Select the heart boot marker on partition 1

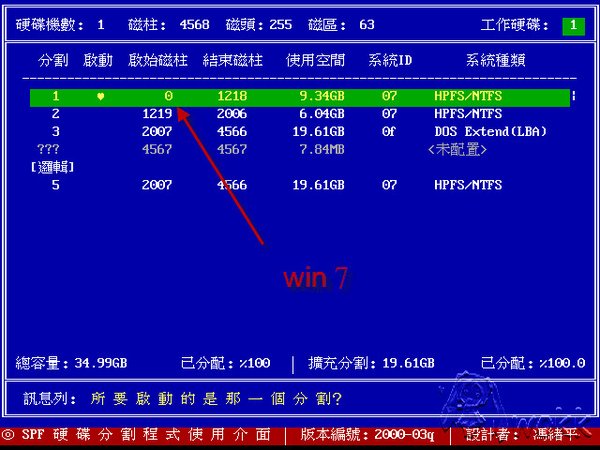click(x=101, y=96)
